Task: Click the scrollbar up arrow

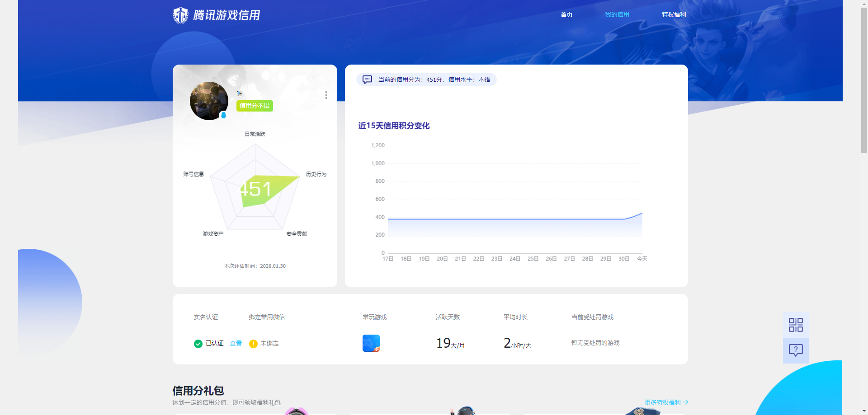Action: point(863,4)
